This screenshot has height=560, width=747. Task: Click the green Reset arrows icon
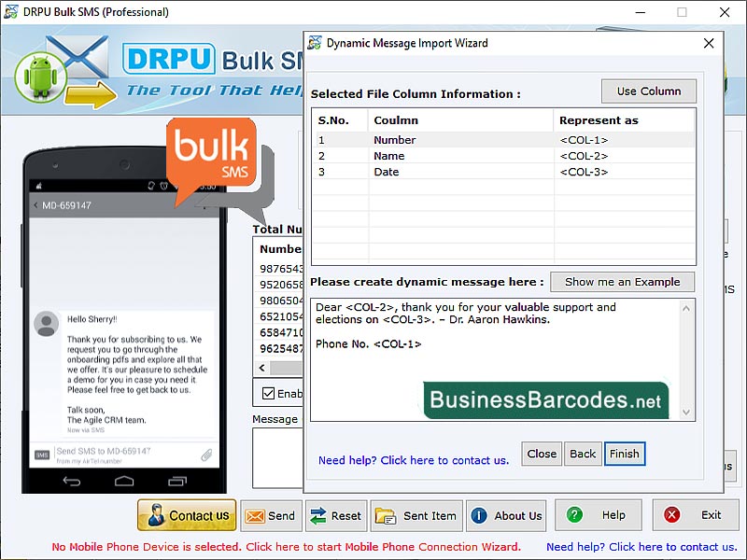(318, 514)
